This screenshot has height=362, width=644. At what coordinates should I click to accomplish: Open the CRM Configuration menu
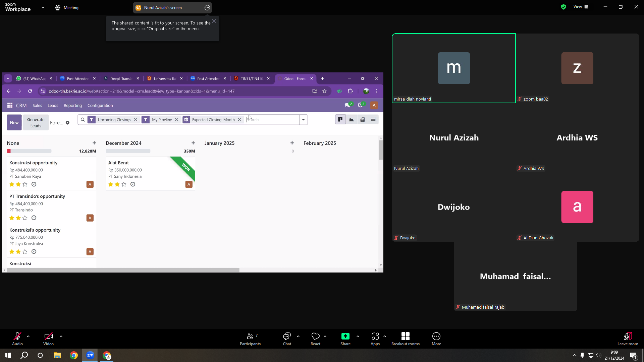coord(100,106)
